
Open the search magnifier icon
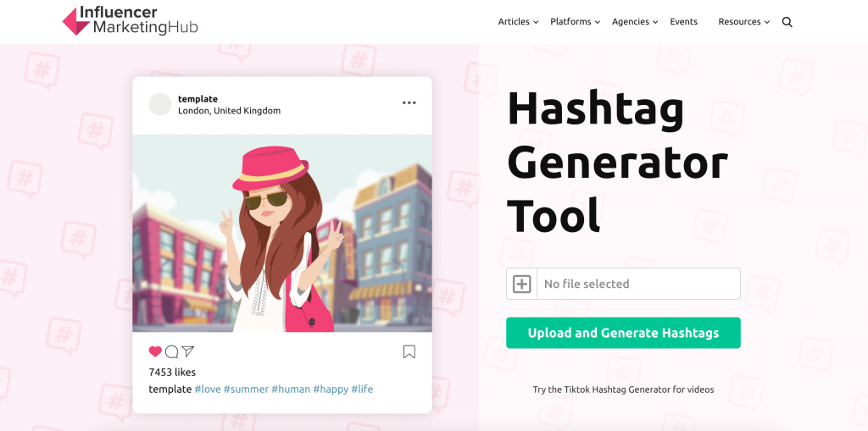point(787,22)
